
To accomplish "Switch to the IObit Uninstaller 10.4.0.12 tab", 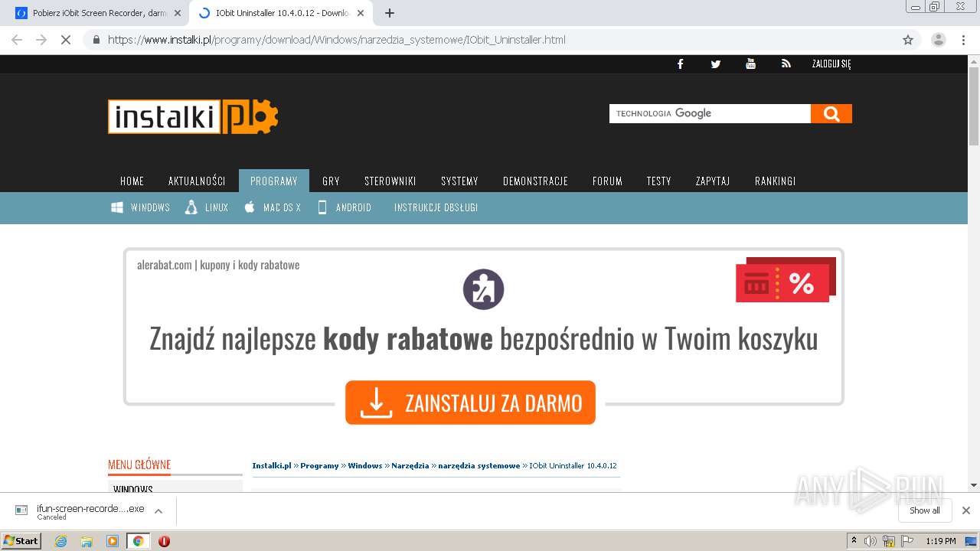I will click(x=281, y=13).
